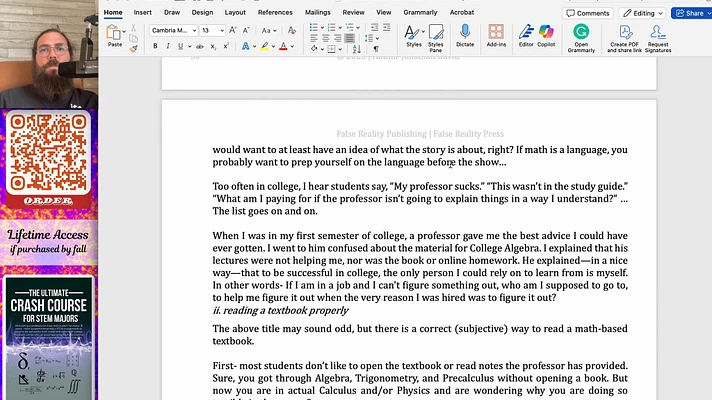Toggle justify text alignment
Viewport: 712px width, 400px height.
pyautogui.click(x=349, y=39)
